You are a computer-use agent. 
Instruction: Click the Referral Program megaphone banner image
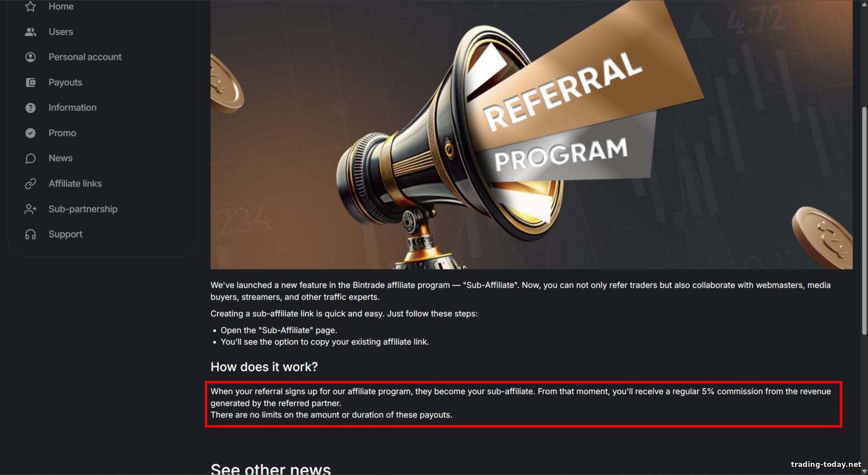pos(531,134)
